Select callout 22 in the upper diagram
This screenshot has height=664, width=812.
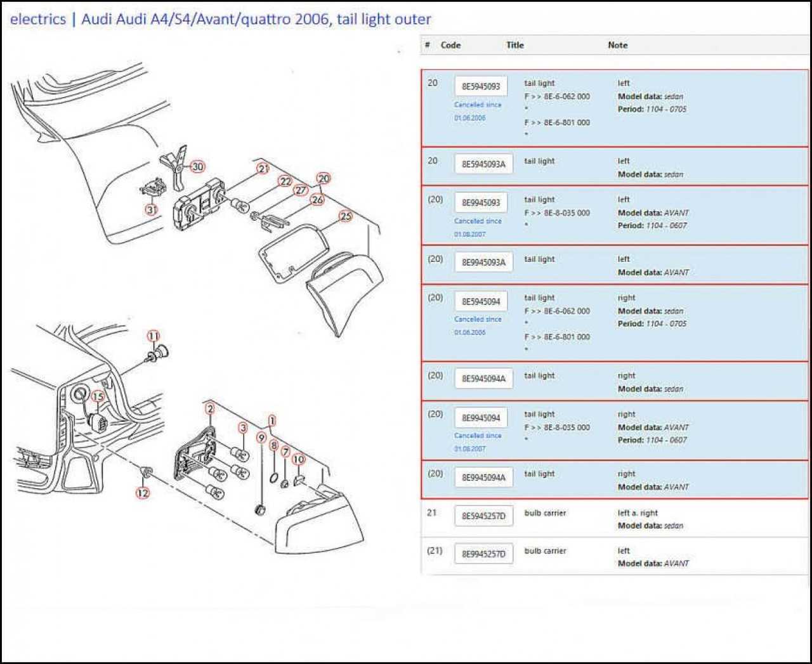[285, 181]
